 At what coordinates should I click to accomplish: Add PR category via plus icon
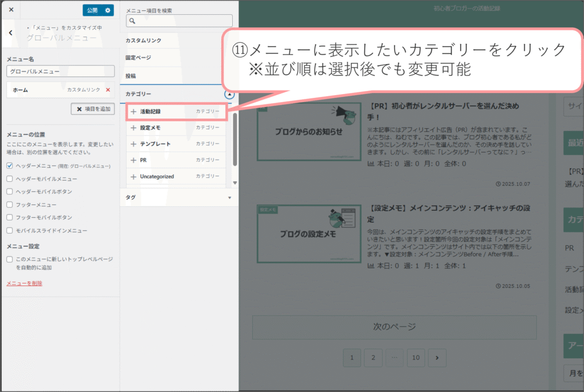tap(133, 161)
